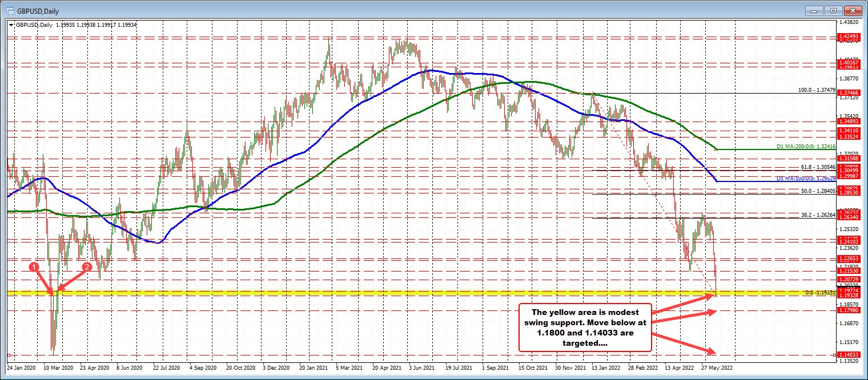Click the 28 Feb 2022 date label
This screenshot has height=380, width=868.
coord(642,369)
